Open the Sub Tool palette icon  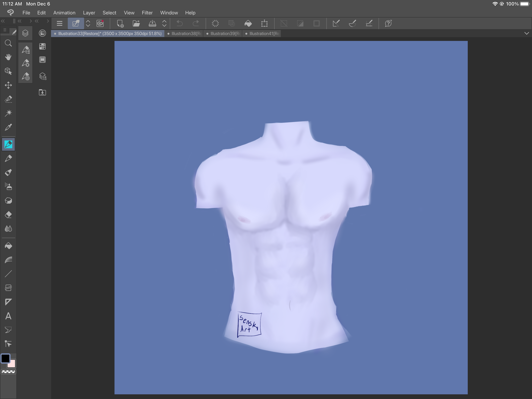pyautogui.click(x=26, y=50)
